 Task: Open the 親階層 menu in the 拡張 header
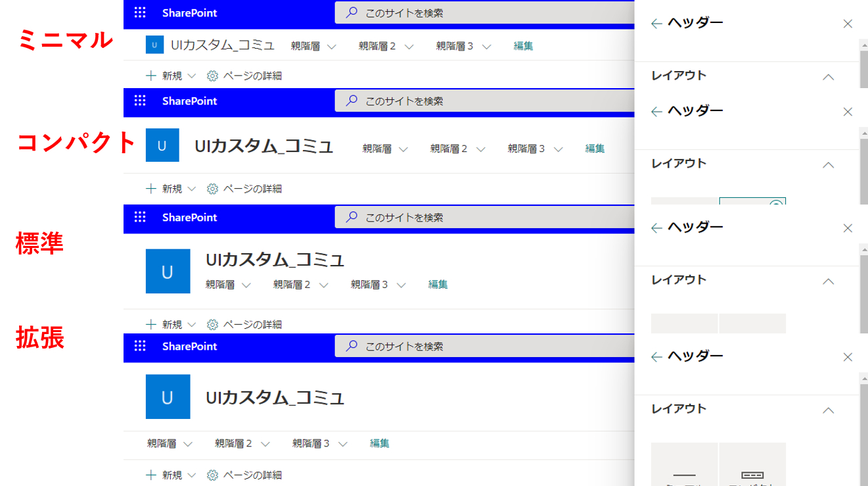tap(162, 444)
